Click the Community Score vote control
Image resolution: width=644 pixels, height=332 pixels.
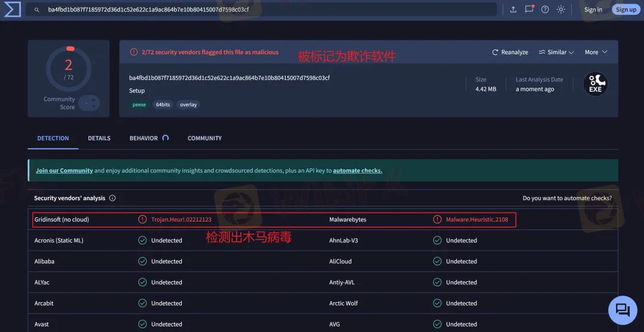click(88, 103)
